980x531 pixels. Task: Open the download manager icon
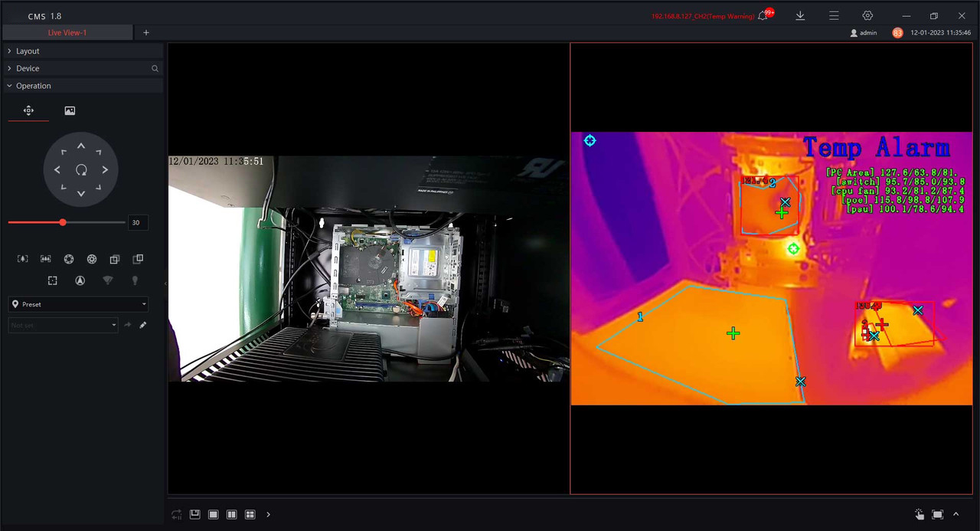(800, 15)
